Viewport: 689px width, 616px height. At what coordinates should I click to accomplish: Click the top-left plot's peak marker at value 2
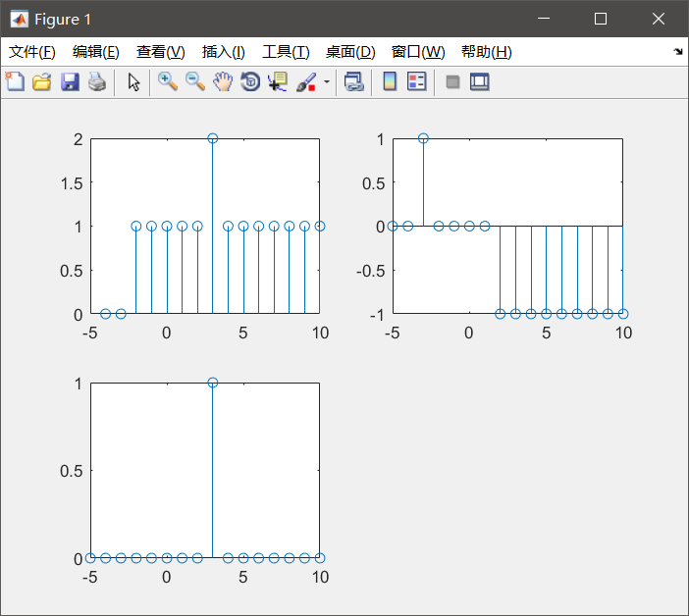pos(213,138)
